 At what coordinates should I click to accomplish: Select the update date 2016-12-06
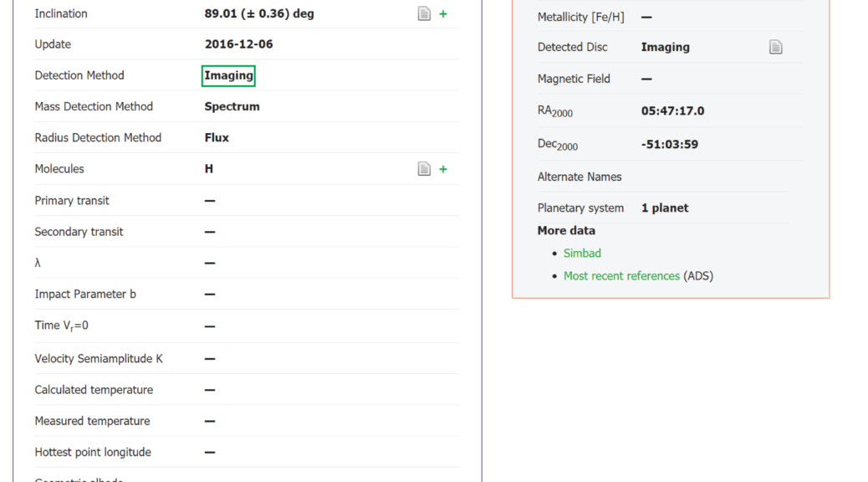[238, 44]
